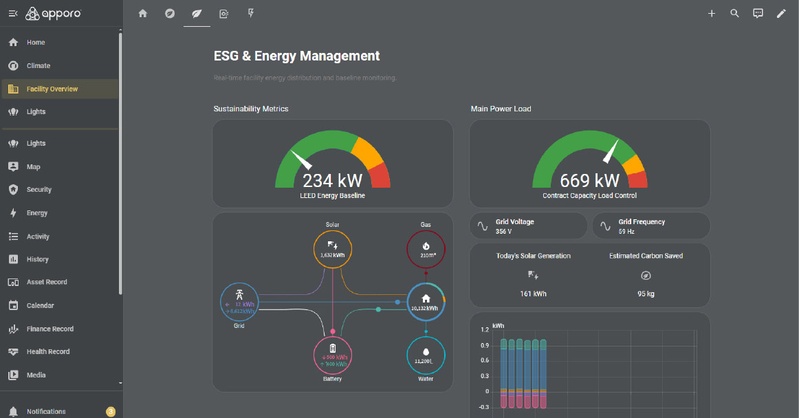The width and height of the screenshot is (799, 418).
Task: Click the 'ESG & Energy Management' heading
Action: pos(297,56)
